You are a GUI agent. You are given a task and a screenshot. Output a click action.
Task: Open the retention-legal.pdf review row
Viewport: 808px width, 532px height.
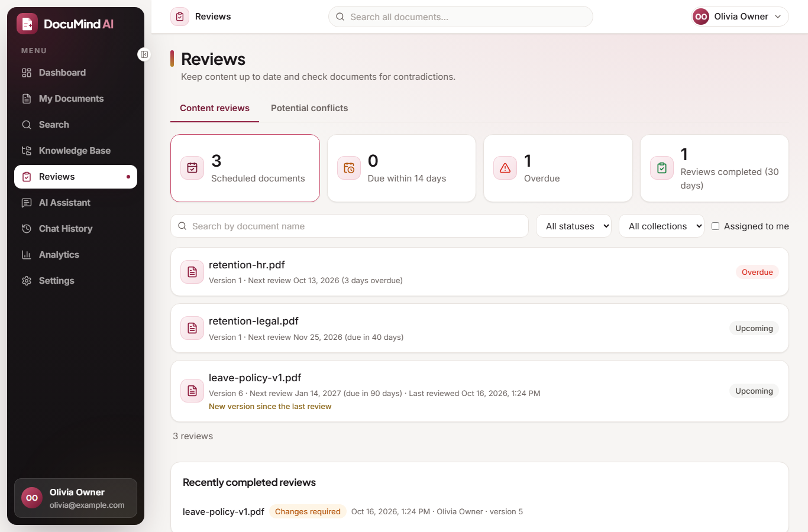(480, 328)
